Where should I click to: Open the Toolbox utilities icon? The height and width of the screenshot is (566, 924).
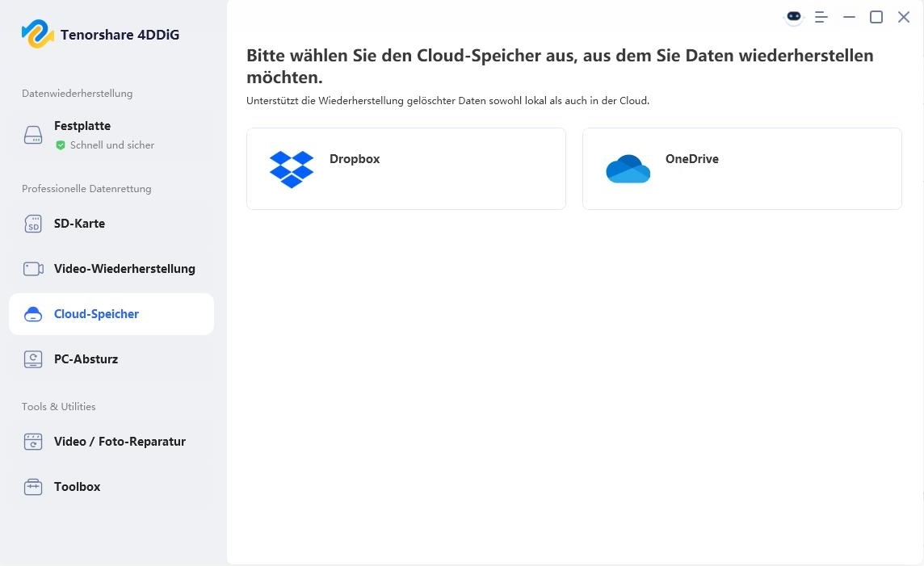(33, 487)
